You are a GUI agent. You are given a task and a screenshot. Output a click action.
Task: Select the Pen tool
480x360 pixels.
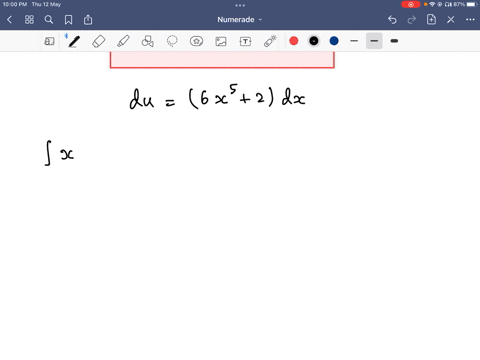pyautogui.click(x=74, y=41)
